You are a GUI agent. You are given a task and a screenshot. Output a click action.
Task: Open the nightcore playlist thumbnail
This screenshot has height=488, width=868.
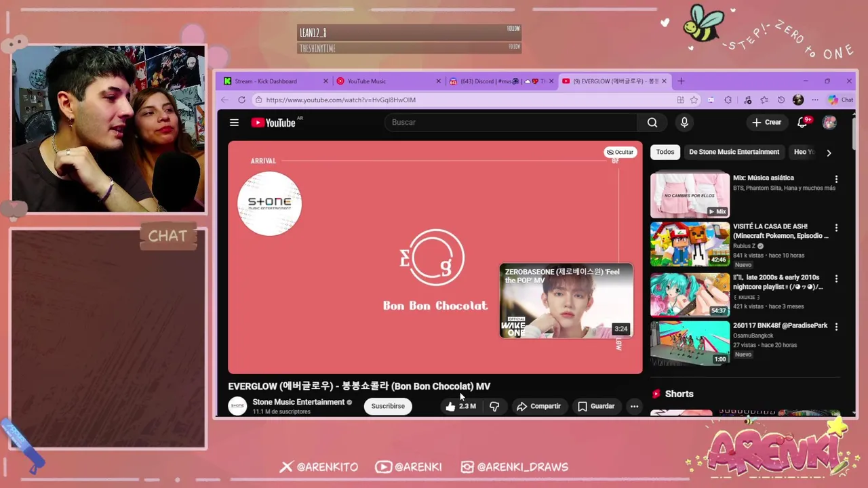(x=690, y=294)
